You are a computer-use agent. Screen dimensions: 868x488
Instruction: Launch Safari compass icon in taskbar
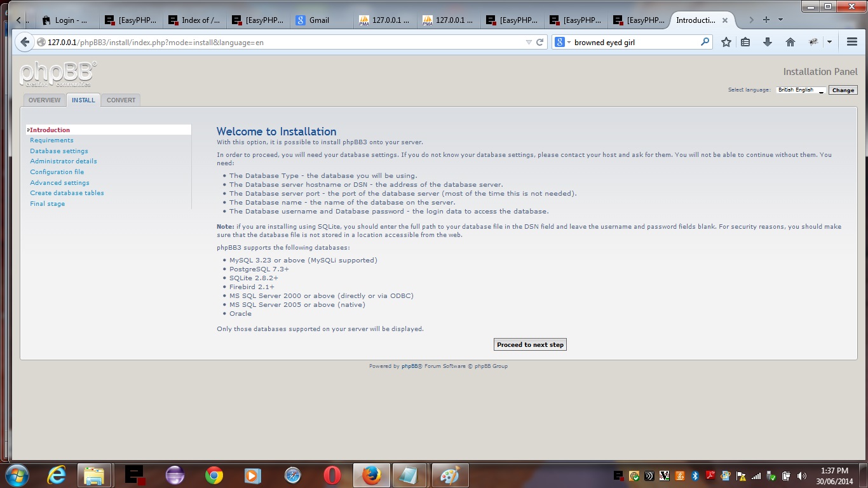[292, 475]
